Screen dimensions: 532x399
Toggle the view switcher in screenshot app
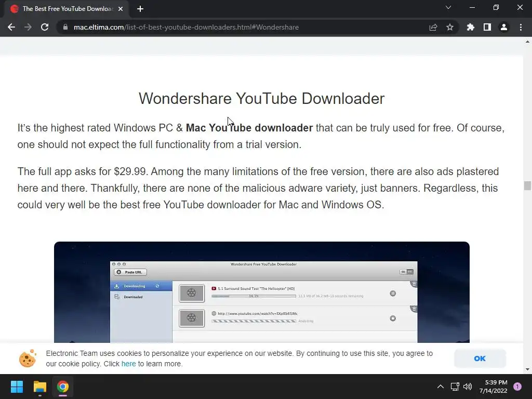coord(406,272)
